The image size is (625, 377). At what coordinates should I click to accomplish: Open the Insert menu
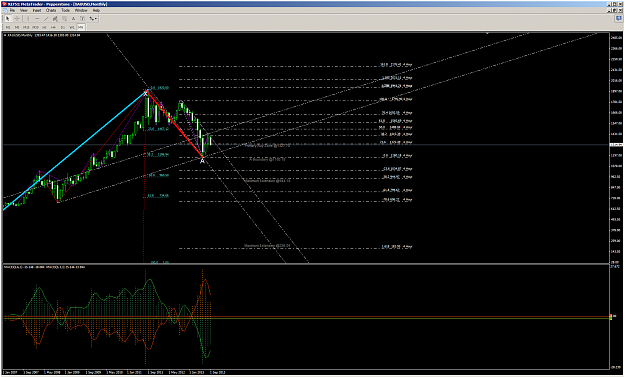point(37,10)
